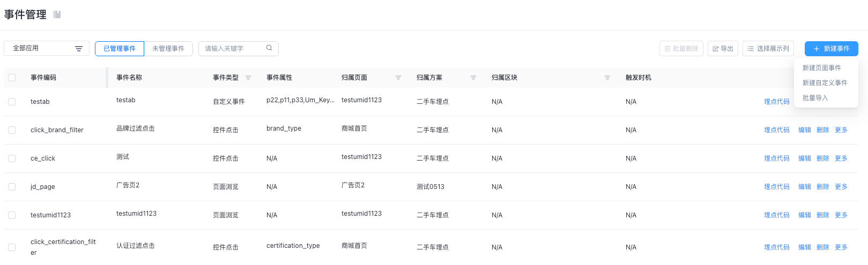Viewport: 868px width, 265px height.
Task: Click the brand_type attribute cell
Action: [284, 128]
